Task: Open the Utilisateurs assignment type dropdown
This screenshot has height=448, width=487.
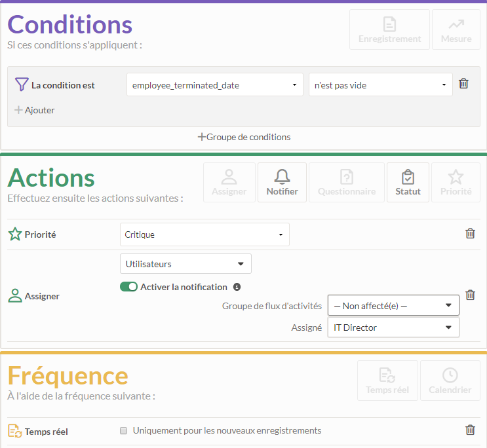Action: click(x=185, y=264)
